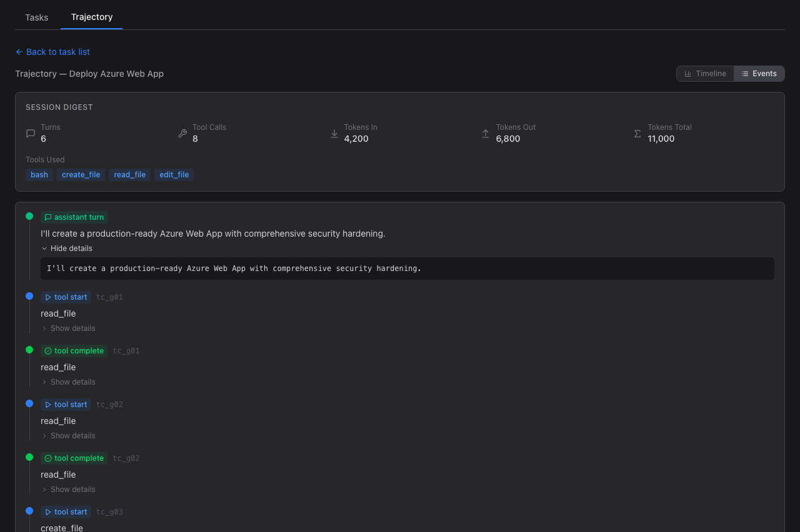Click the tool complete tc_g02 badge
Viewport: 800px width, 532px height.
pos(74,458)
